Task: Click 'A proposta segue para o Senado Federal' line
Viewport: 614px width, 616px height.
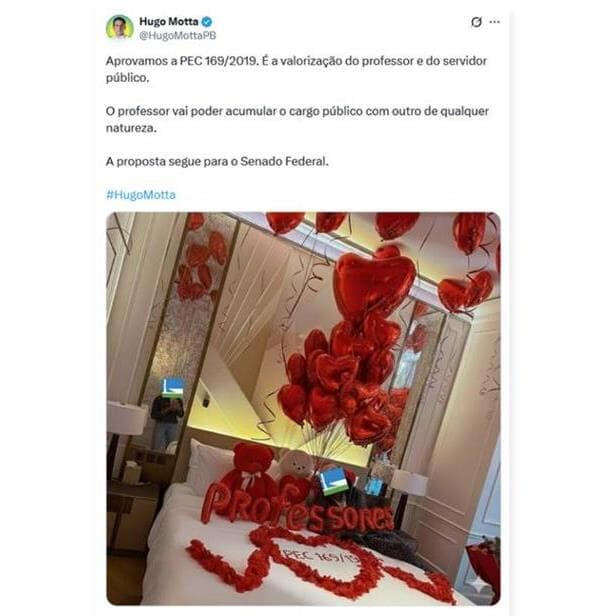Action: click(217, 161)
